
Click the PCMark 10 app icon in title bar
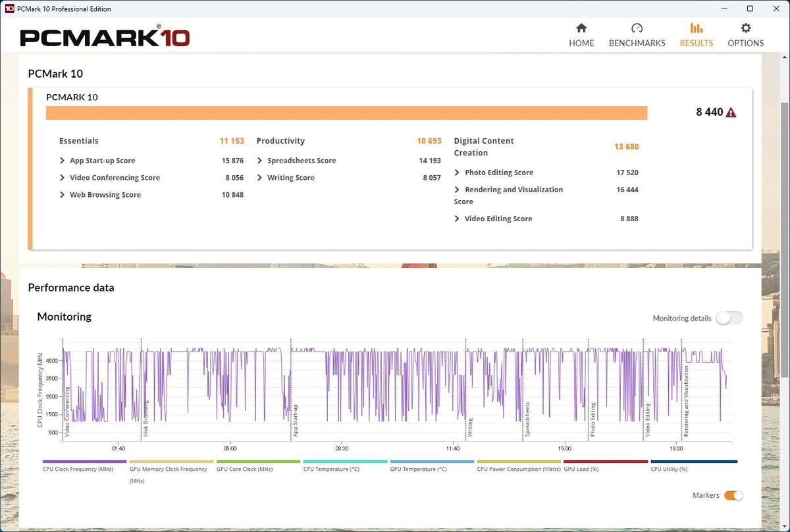pos(9,9)
